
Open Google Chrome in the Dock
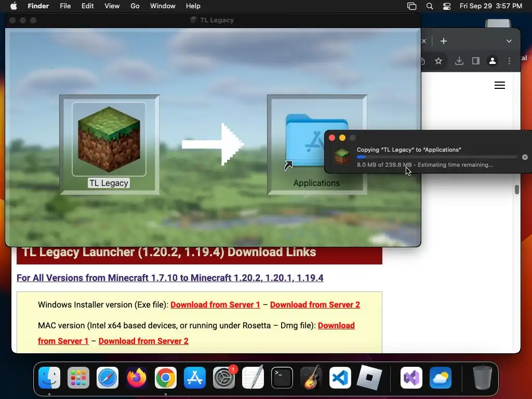coord(166,378)
